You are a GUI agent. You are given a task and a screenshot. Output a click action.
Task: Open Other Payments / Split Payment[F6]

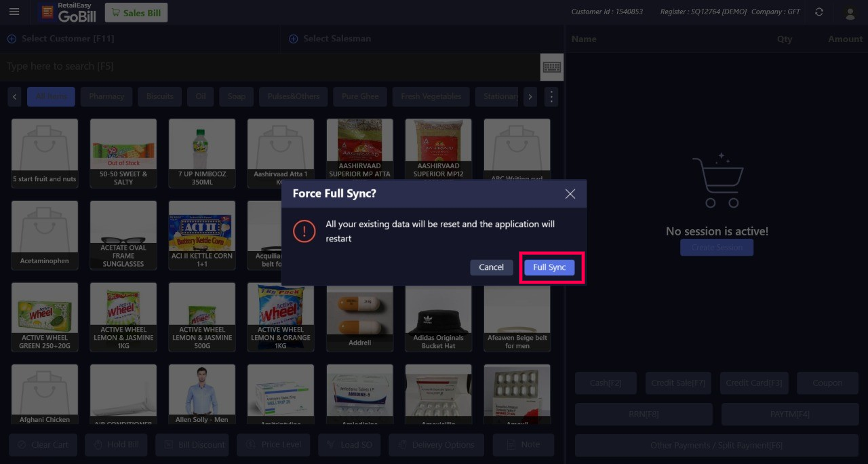(x=717, y=446)
